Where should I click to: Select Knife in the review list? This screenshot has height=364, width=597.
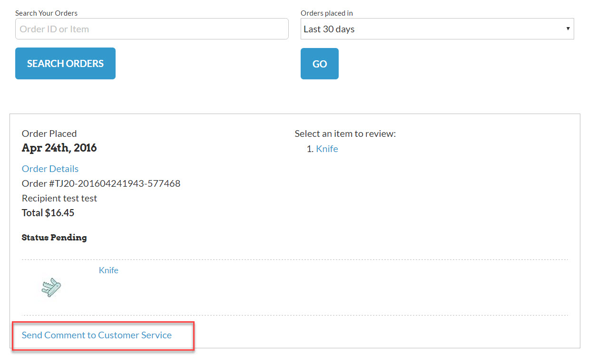coord(327,149)
